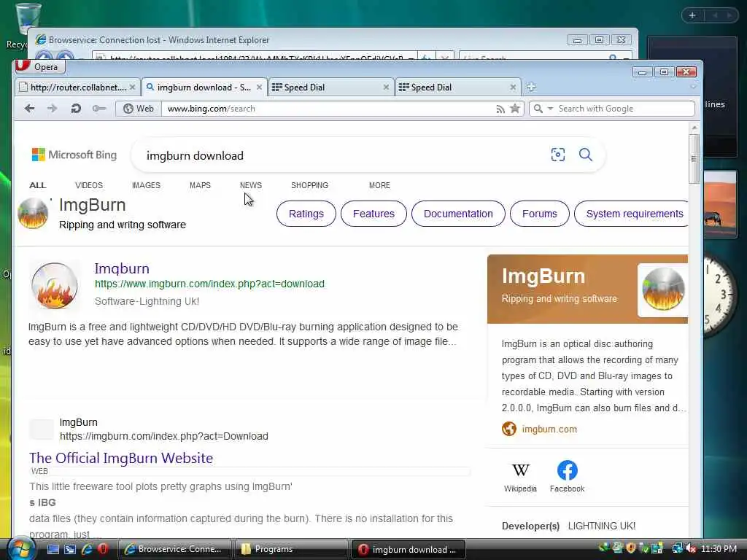Open Bing visual search camera icon
This screenshot has width=747, height=560.
[558, 155]
